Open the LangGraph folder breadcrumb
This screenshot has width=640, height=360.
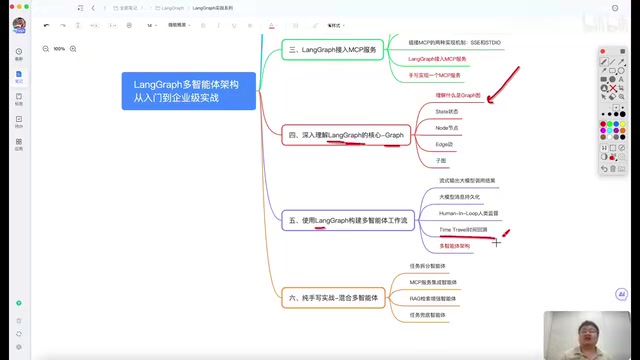pyautogui.click(x=169, y=8)
